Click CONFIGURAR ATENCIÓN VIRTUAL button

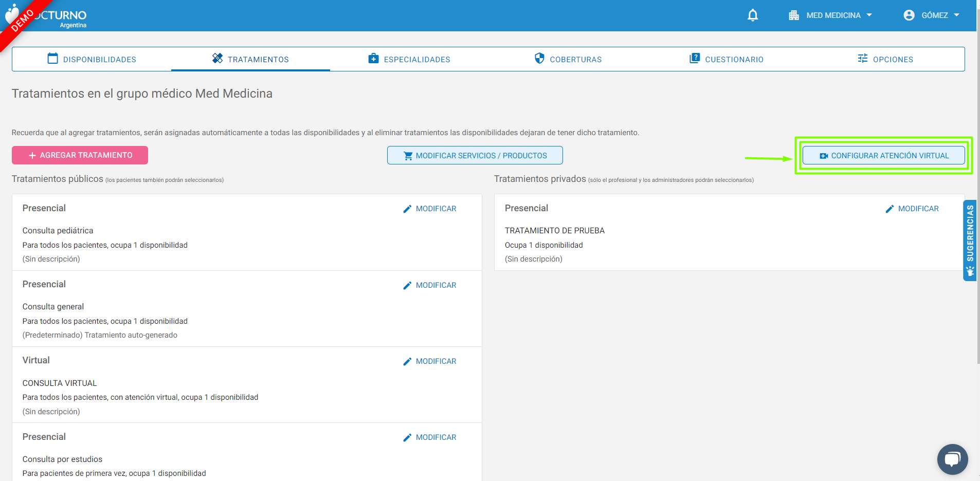click(883, 155)
